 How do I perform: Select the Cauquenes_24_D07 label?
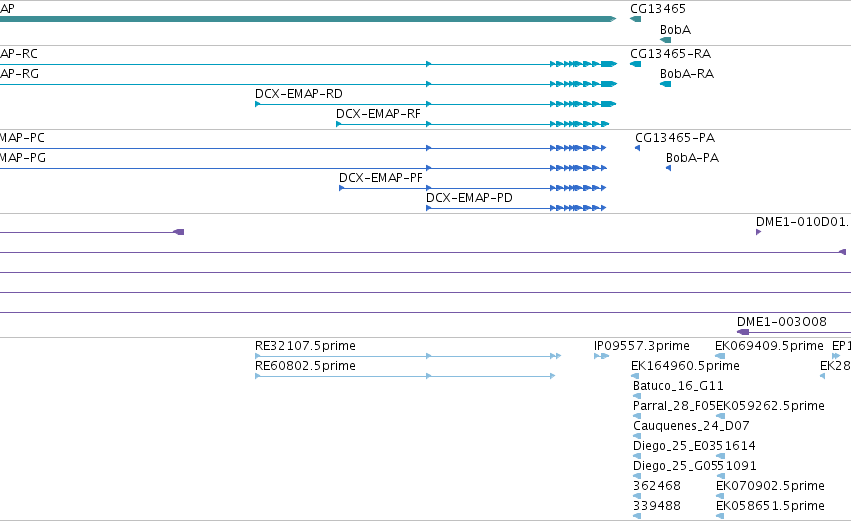[x=691, y=426]
